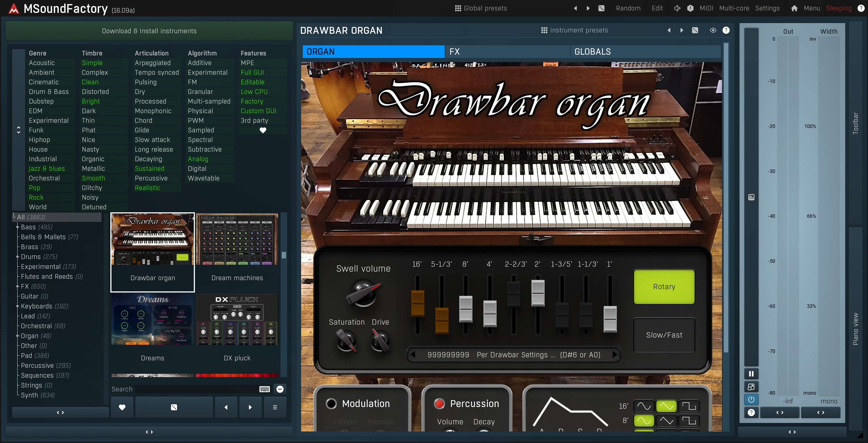This screenshot has height=443, width=868.
Task: Click the heart favorite button below search
Action: [x=122, y=407]
